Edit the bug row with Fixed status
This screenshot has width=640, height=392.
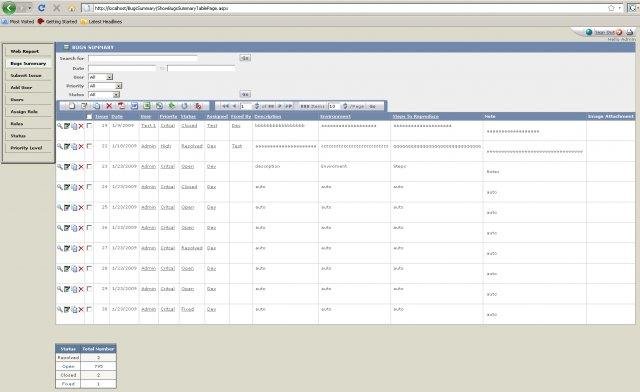pos(67,310)
